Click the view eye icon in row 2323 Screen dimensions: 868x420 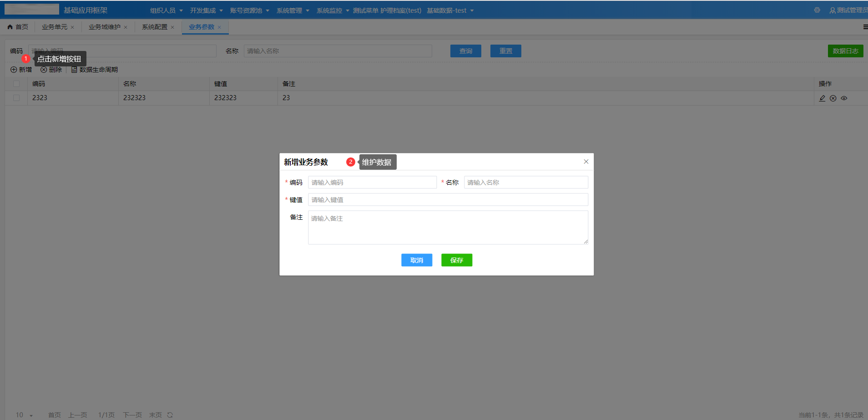click(x=844, y=98)
